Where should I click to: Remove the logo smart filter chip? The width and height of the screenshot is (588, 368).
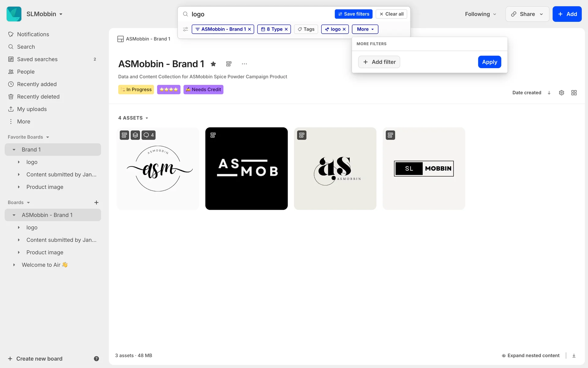tap(344, 29)
